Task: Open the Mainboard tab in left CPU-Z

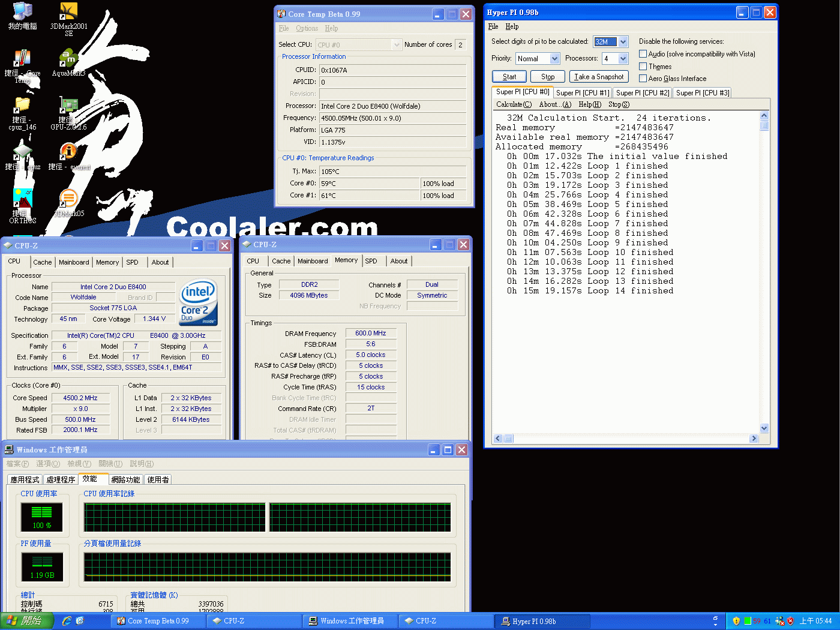Action: tap(74, 262)
